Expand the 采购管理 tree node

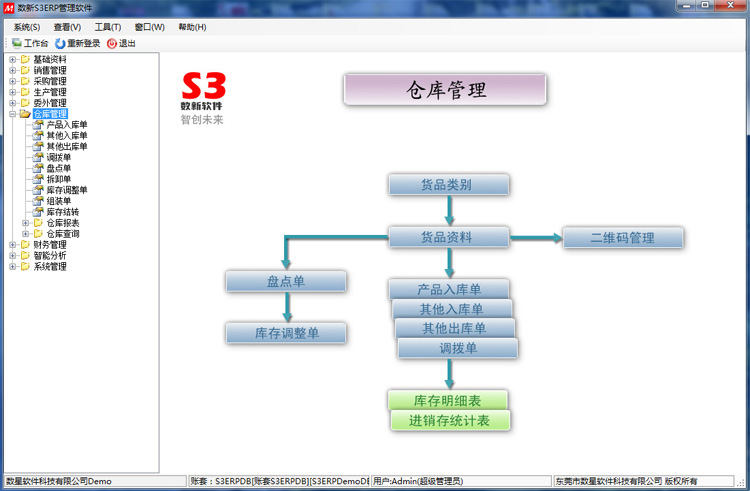12,81
